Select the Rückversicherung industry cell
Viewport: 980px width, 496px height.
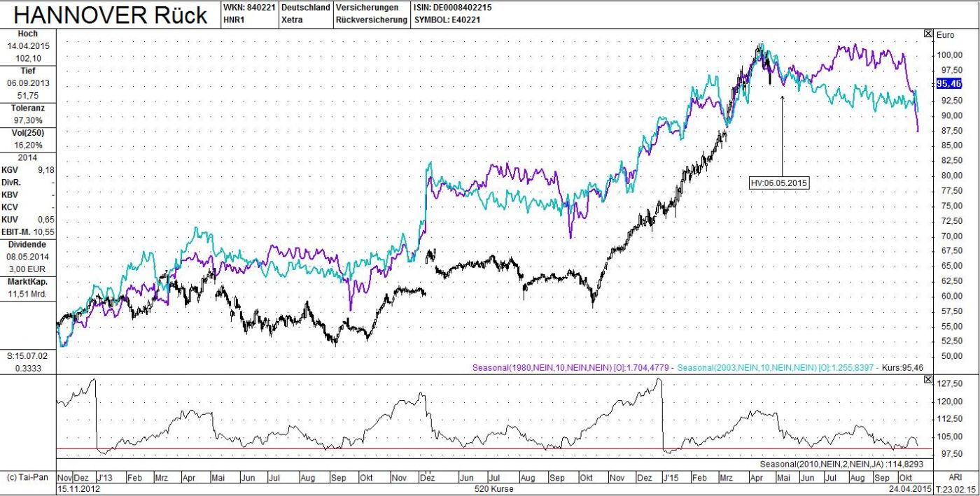click(x=371, y=20)
